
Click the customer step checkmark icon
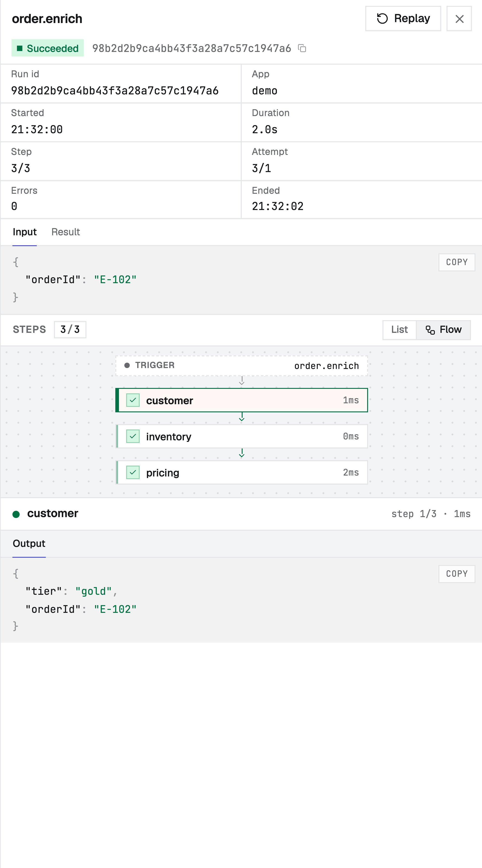pos(133,400)
